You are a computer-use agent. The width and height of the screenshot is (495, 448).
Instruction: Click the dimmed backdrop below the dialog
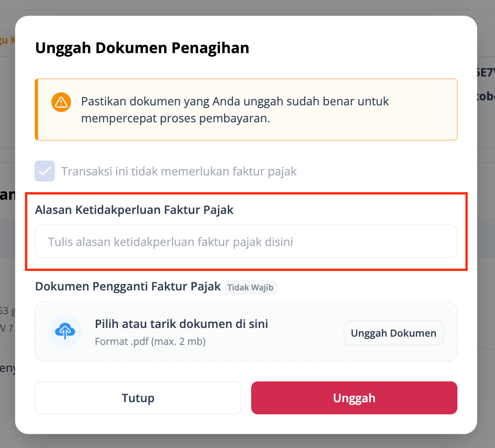click(x=247, y=441)
